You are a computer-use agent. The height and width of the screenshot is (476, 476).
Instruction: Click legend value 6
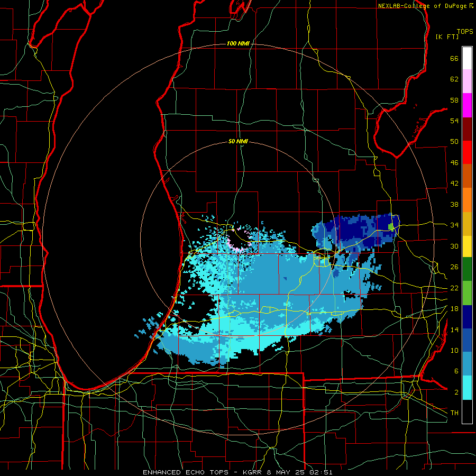[456, 371]
